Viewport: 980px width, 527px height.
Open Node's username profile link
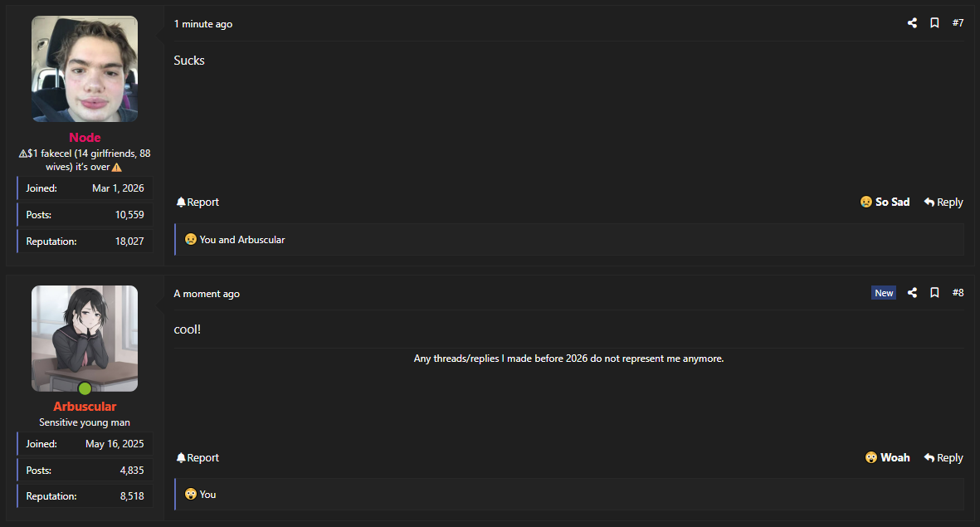(85, 138)
